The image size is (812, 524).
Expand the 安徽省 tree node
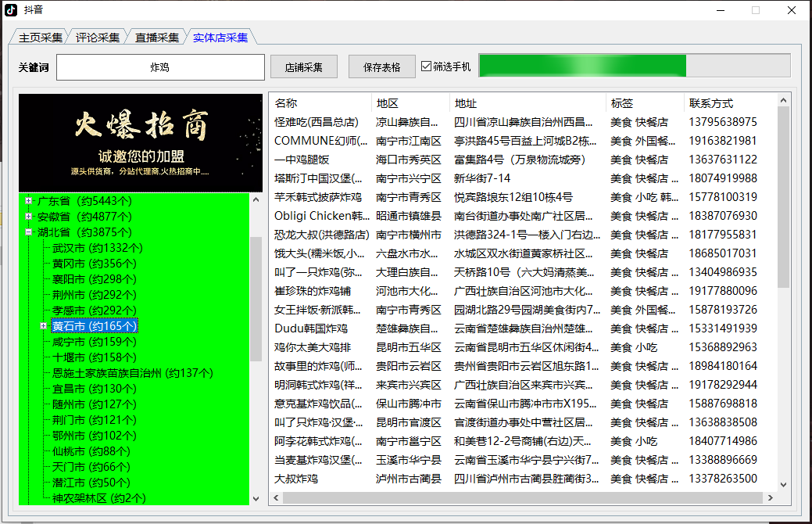pos(28,216)
